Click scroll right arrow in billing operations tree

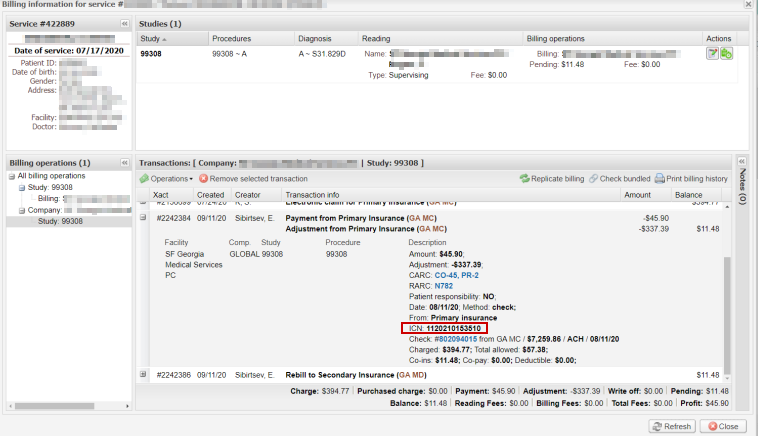tap(127, 406)
